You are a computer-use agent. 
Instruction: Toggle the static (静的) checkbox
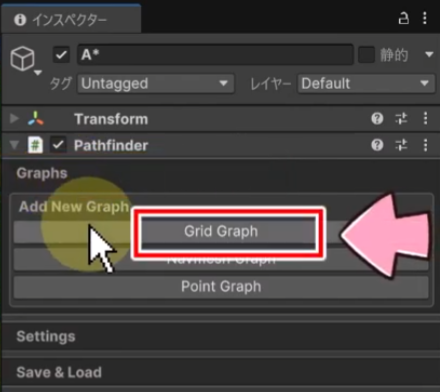click(366, 55)
